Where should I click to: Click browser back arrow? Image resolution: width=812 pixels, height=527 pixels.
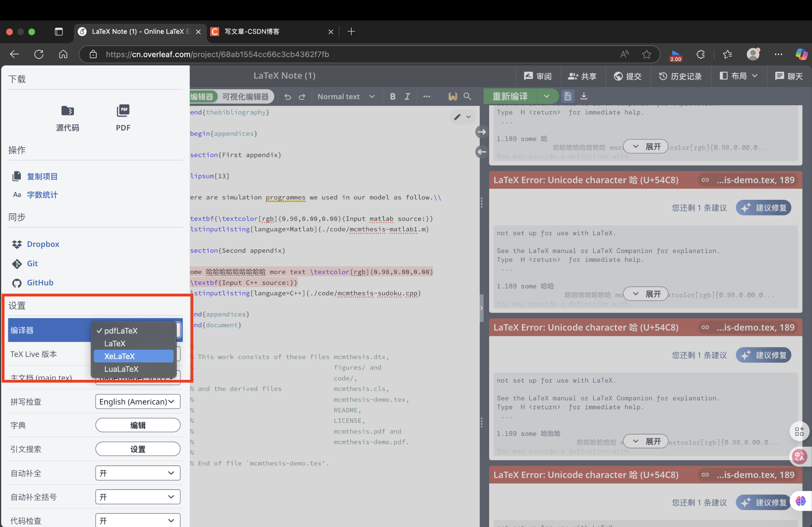[x=15, y=54]
